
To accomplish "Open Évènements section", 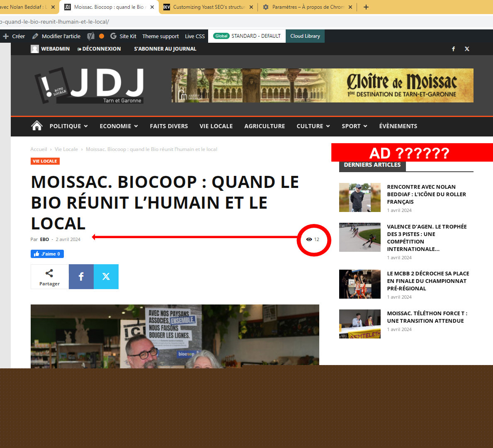I will click(x=398, y=126).
